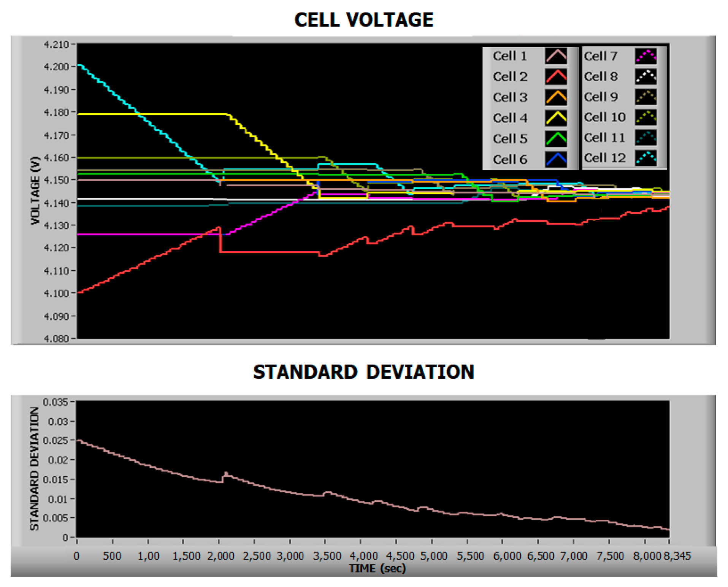Click the 4,000 time axis tick
The image size is (728, 587).
click(x=364, y=556)
